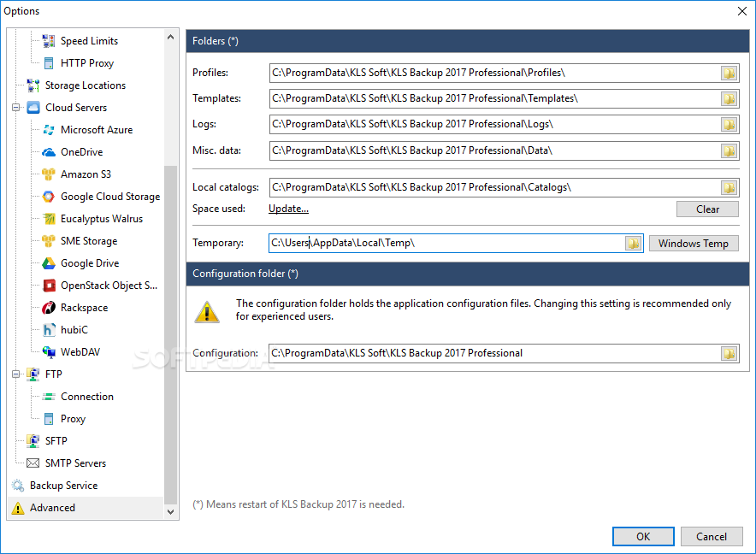This screenshot has height=554, width=756.
Task: Clear the local catalogs space
Action: coord(707,209)
